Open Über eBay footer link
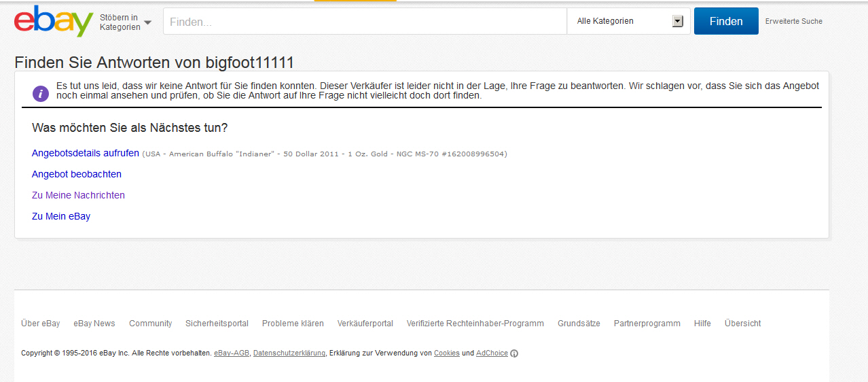 pyautogui.click(x=41, y=324)
